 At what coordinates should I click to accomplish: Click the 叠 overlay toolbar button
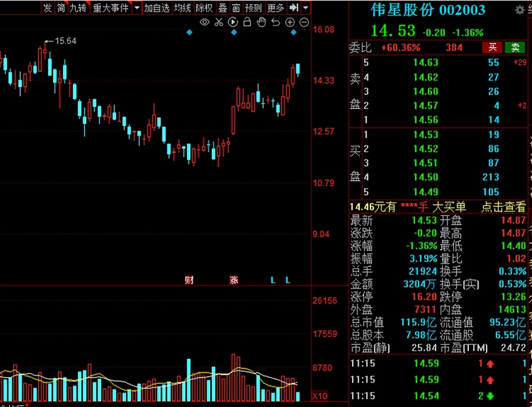(x=222, y=7)
